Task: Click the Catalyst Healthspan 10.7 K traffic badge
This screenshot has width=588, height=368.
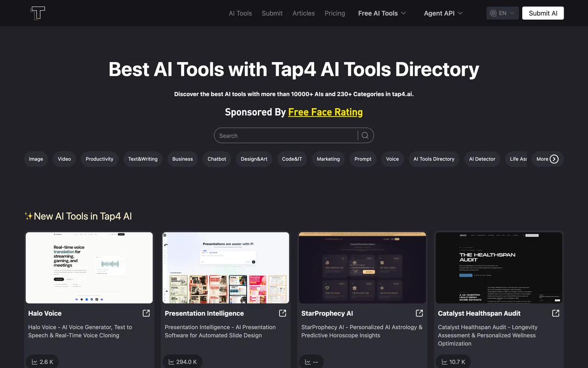Action: [x=453, y=362]
